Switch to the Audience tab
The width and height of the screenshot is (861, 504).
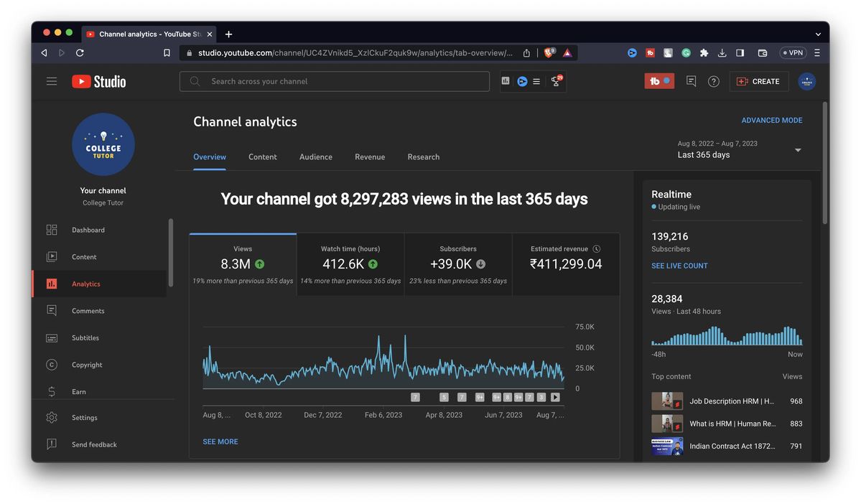pos(315,157)
